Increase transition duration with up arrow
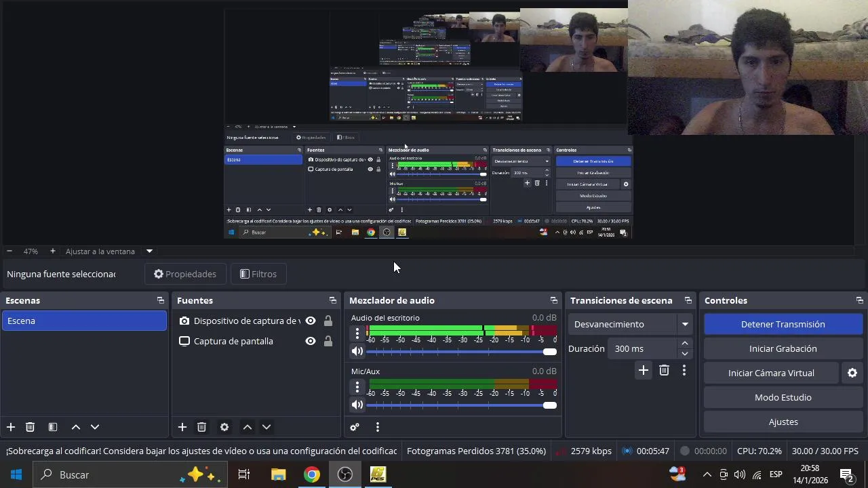Image resolution: width=868 pixels, height=488 pixels. coord(685,344)
